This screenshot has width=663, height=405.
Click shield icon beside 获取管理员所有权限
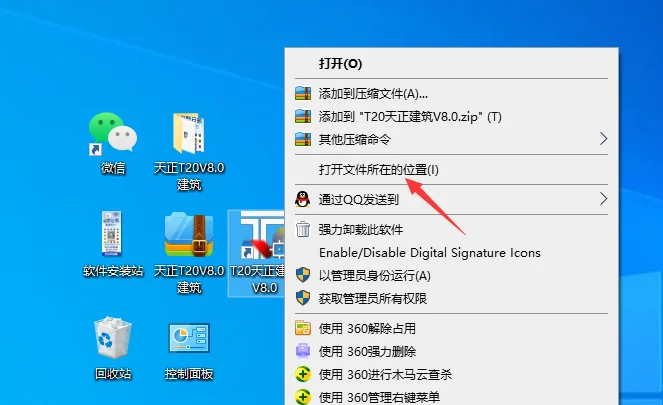point(303,298)
